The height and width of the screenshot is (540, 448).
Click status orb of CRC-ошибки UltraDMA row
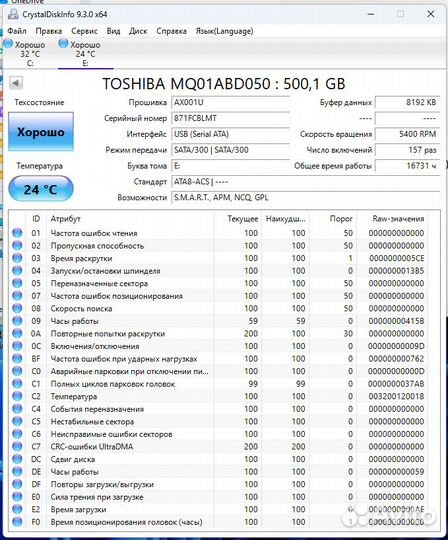point(17,447)
